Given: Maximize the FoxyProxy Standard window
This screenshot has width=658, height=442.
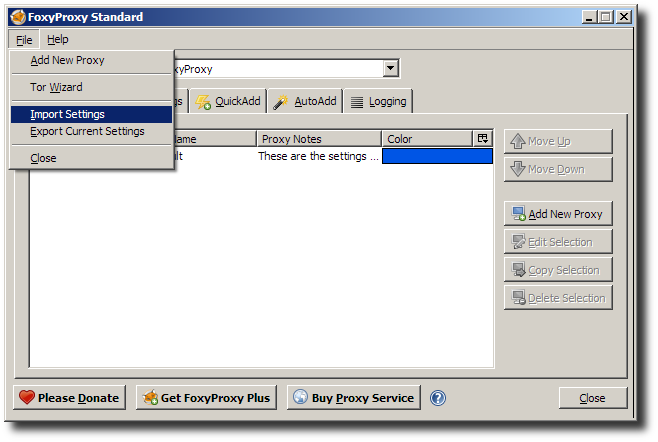Looking at the screenshot, I should click(x=606, y=17).
